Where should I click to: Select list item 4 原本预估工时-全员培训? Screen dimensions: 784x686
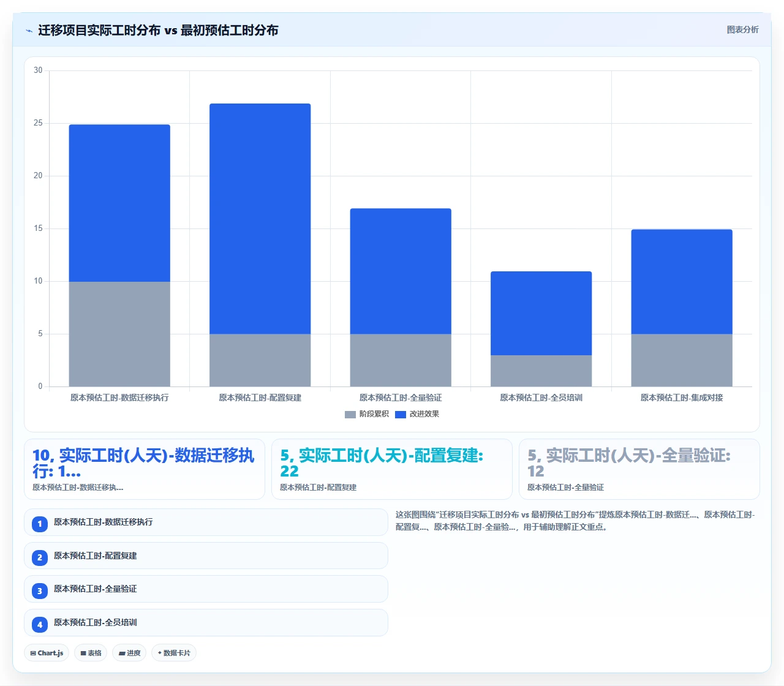[206, 623]
